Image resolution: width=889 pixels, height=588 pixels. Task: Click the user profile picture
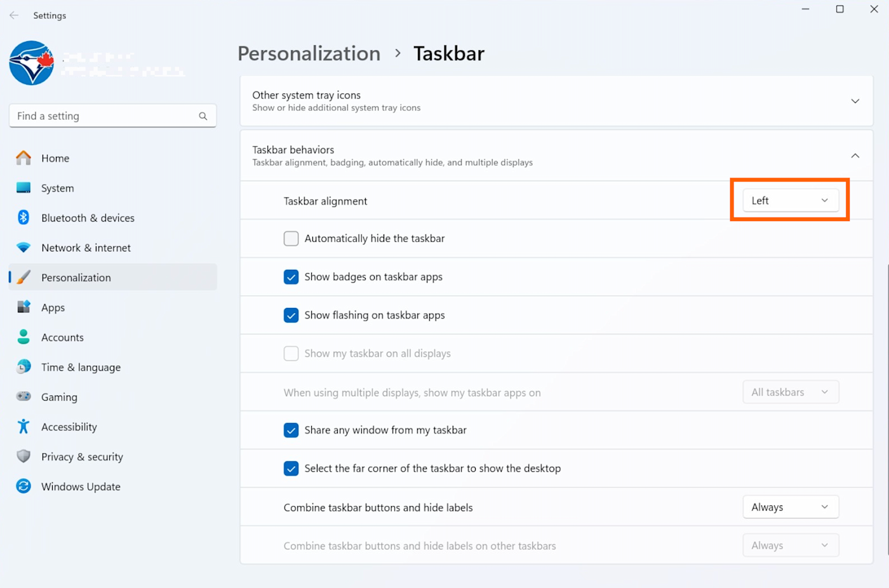32,63
